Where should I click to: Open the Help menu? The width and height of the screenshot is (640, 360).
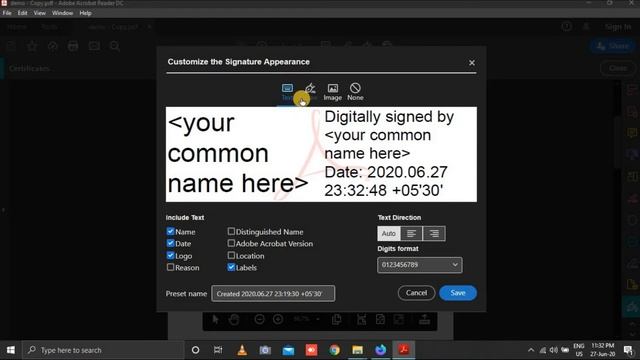(x=85, y=13)
